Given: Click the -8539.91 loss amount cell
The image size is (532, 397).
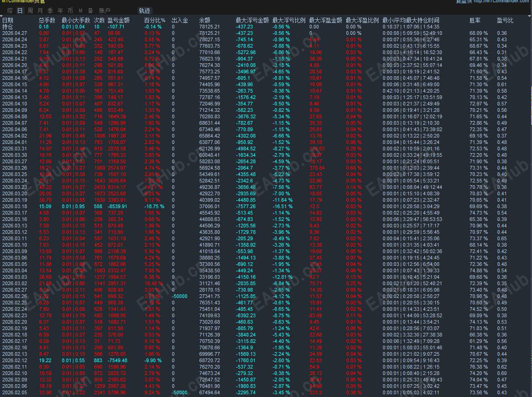Looking at the screenshot, I should point(117,206).
